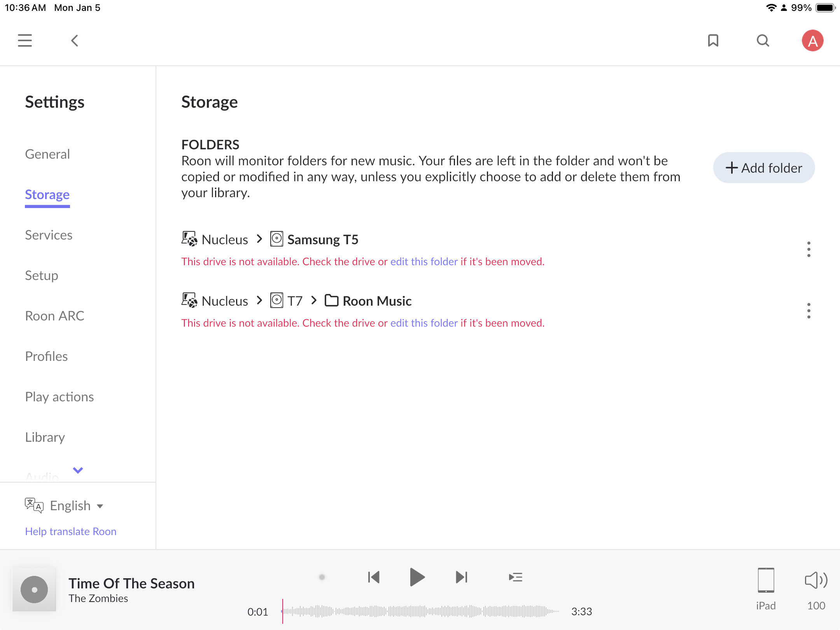Open Samsung T5 folder options menu

[808, 249]
